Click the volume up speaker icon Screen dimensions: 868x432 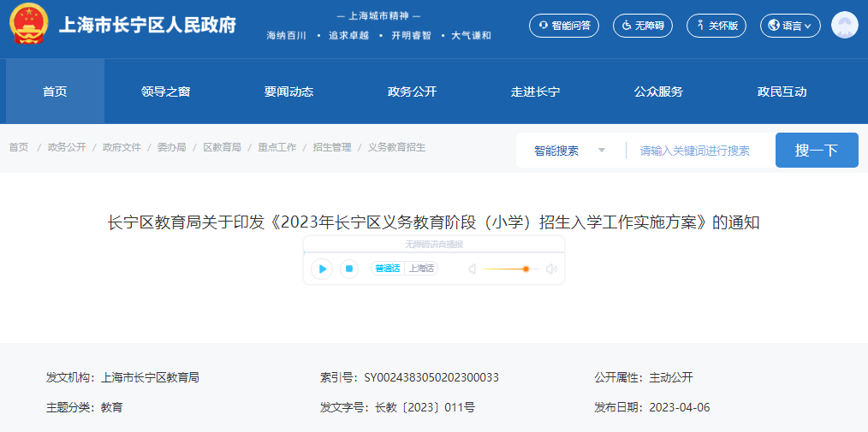point(550,269)
